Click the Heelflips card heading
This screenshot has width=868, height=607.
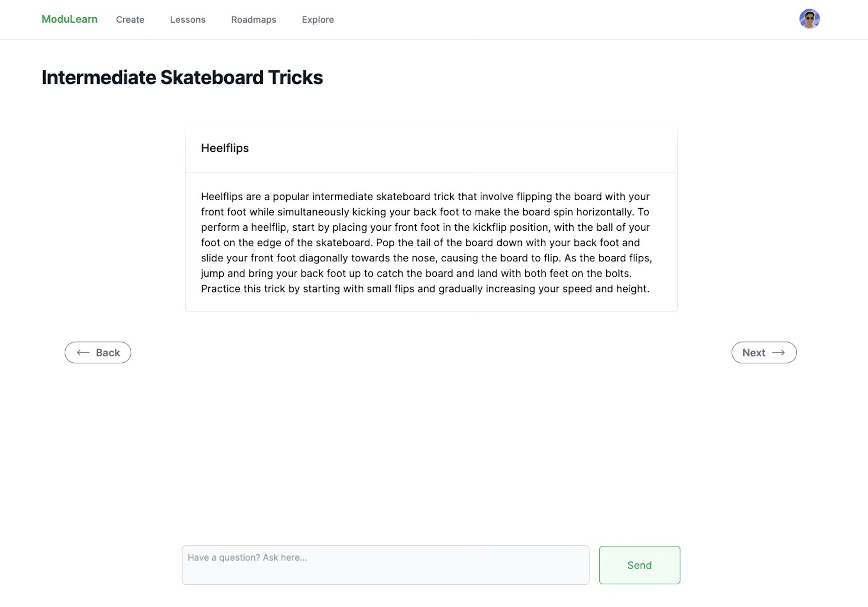[x=225, y=148]
